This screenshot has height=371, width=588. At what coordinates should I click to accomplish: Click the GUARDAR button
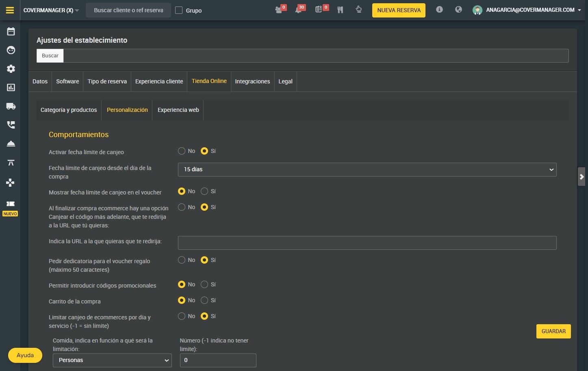pyautogui.click(x=553, y=331)
